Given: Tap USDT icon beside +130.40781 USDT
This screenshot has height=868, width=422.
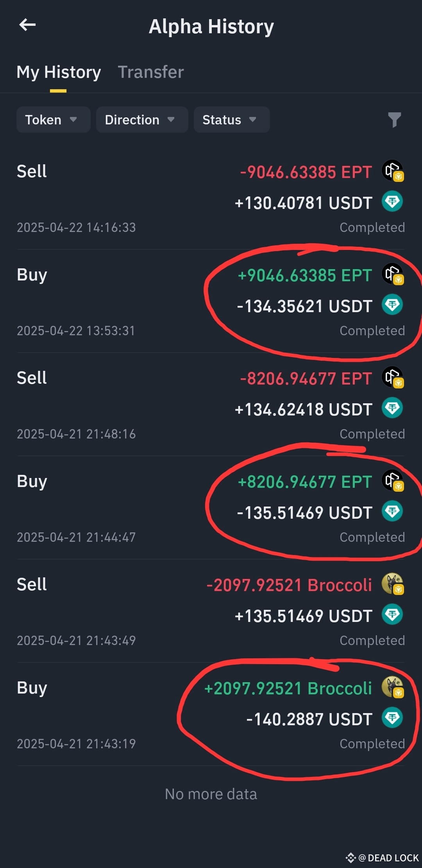Looking at the screenshot, I should click(x=392, y=201).
